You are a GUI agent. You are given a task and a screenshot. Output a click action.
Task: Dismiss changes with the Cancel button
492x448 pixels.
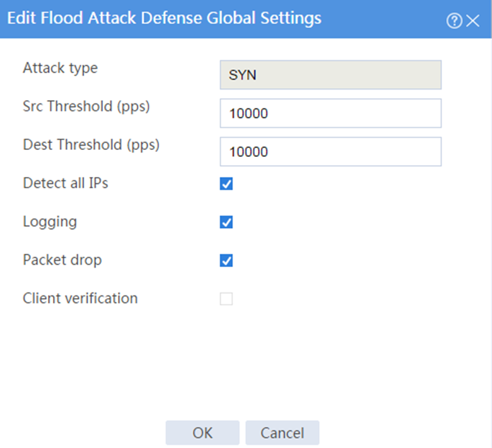coord(283,433)
